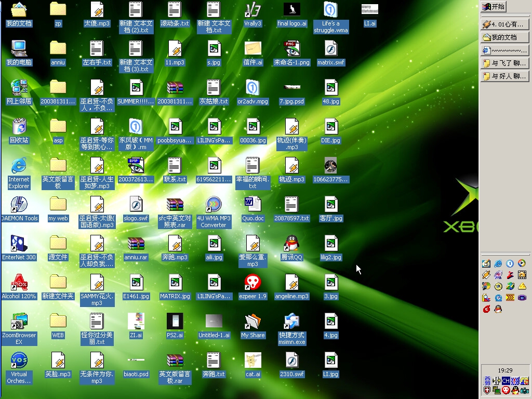This screenshot has height=399, width=532.
Task: Select the 2310.swf Flash file
Action: pyautogui.click(x=292, y=365)
